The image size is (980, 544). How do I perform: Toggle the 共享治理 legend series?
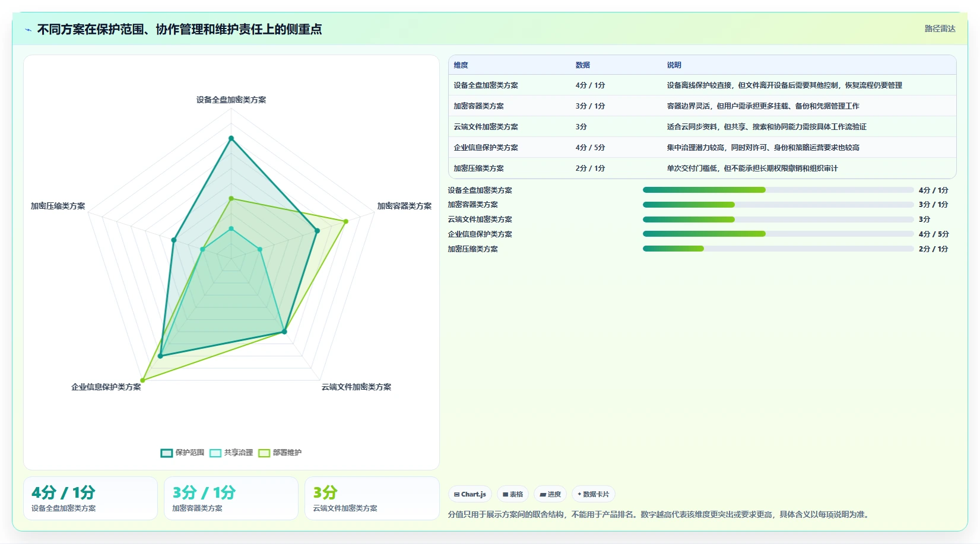click(x=231, y=453)
